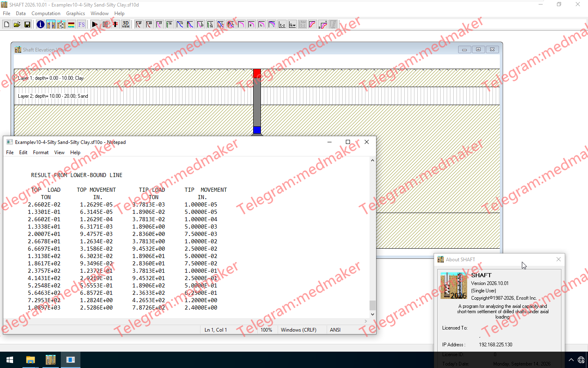Plot the UB curve graph
The height and width of the screenshot is (368, 588).
(149, 25)
